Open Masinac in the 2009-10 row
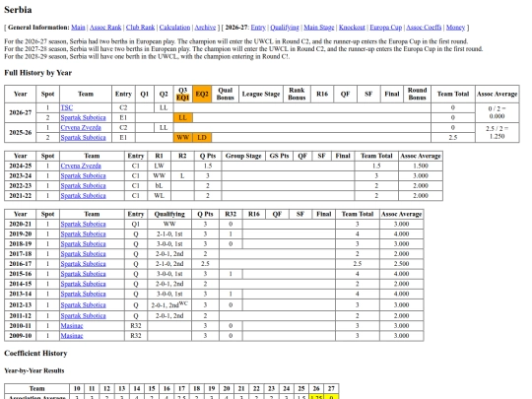The height and width of the screenshot is (399, 532). [x=72, y=336]
